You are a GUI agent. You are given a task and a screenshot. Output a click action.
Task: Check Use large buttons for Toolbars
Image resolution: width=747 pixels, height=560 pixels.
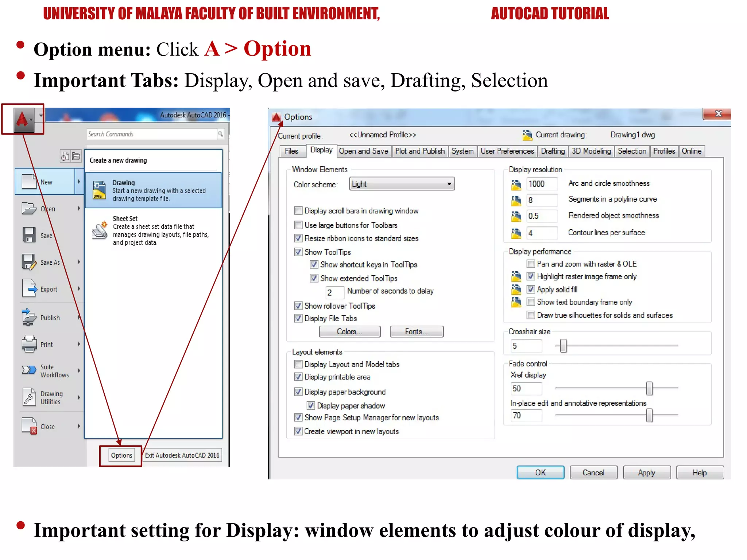pyautogui.click(x=298, y=225)
